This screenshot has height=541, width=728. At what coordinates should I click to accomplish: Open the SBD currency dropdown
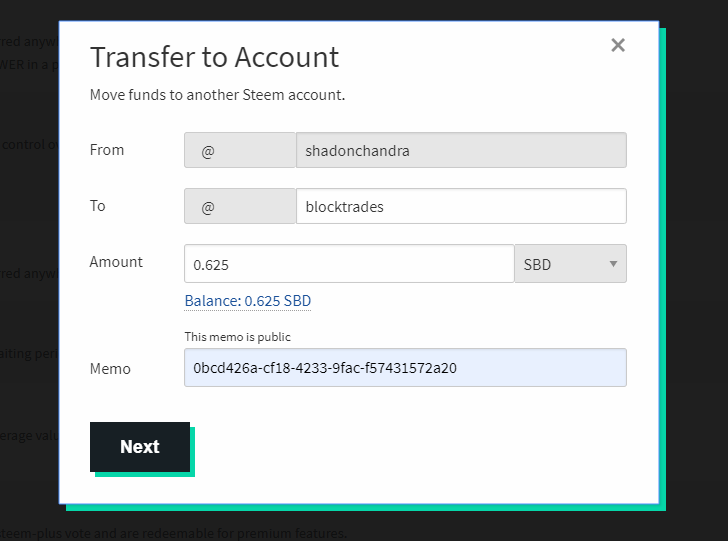[x=571, y=264]
